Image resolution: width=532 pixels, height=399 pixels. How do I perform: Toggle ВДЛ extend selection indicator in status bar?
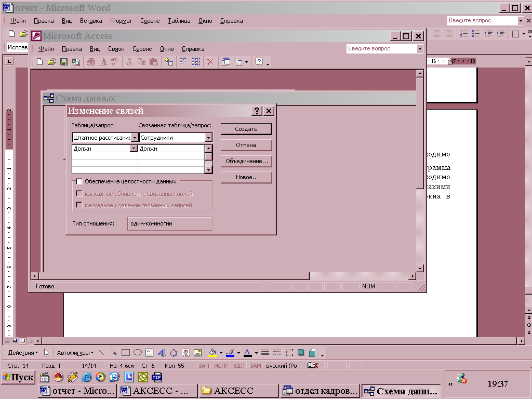[239, 366]
